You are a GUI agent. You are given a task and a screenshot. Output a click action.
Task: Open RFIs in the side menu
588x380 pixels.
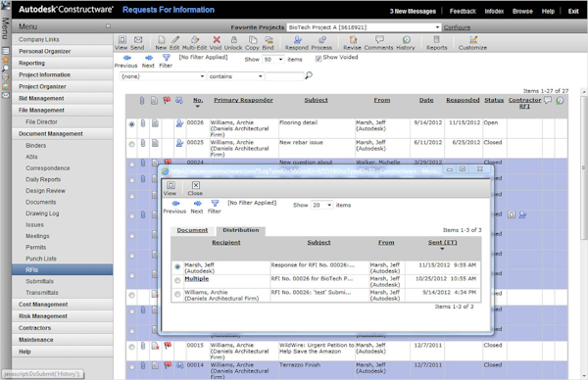coord(63,270)
